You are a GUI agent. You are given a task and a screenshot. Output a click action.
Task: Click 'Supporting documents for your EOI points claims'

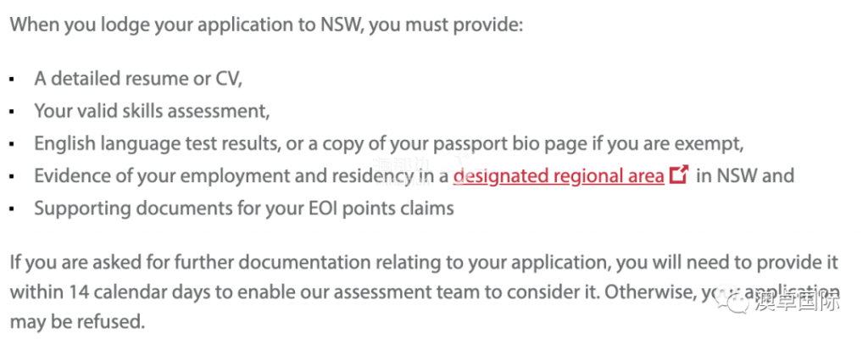pos(244,208)
